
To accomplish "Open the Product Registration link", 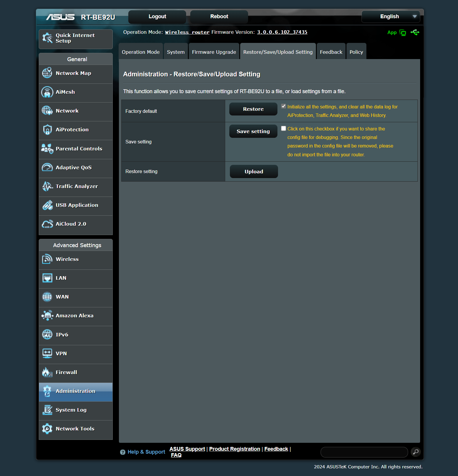I will click(235, 449).
